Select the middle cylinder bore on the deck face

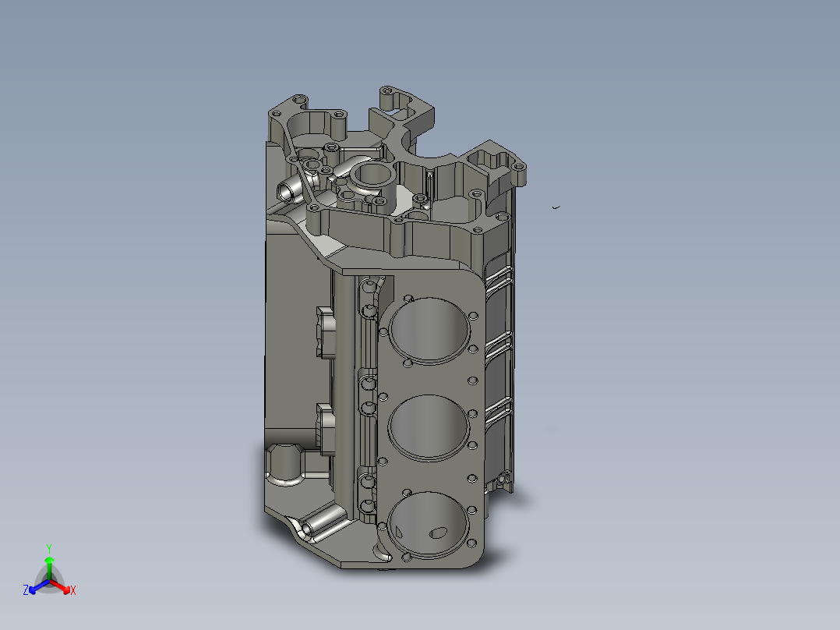tap(429, 428)
